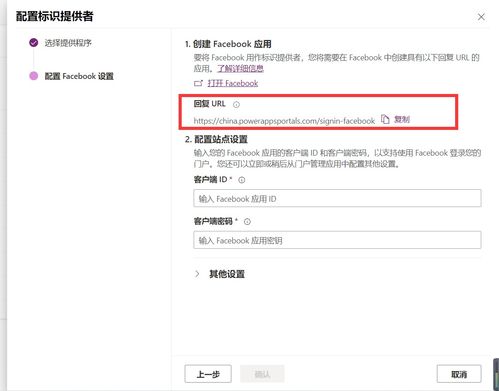The height and width of the screenshot is (391, 499).
Task: Click the 选择提供程序 completed step icon
Action: (34, 43)
